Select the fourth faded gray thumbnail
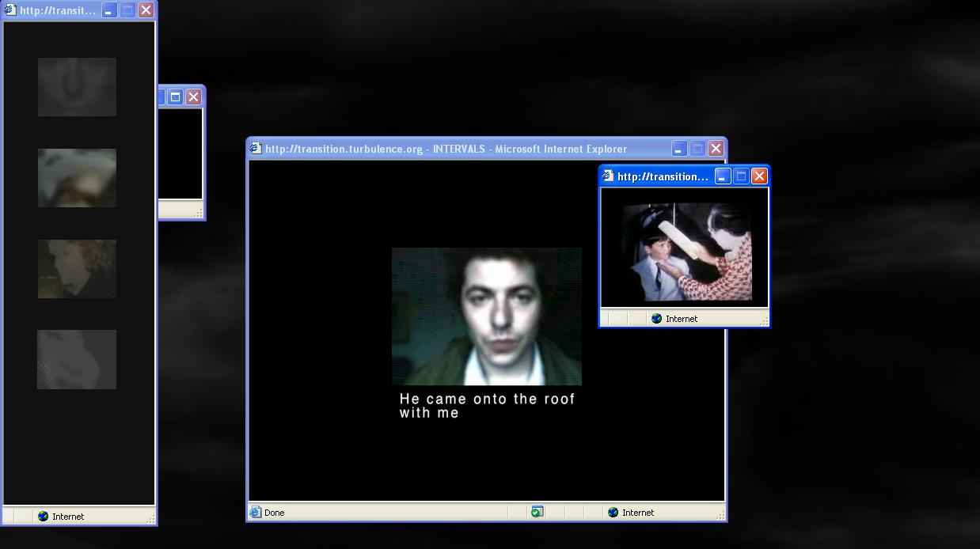The height and width of the screenshot is (549, 980). 77,360
